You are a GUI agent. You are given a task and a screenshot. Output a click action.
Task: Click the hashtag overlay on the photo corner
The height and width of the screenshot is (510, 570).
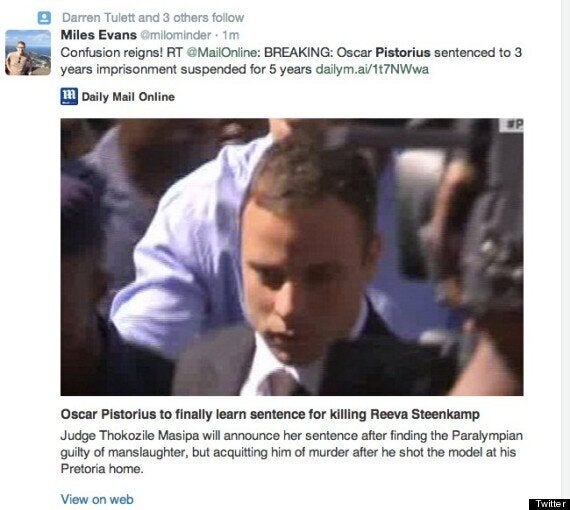pos(511,125)
